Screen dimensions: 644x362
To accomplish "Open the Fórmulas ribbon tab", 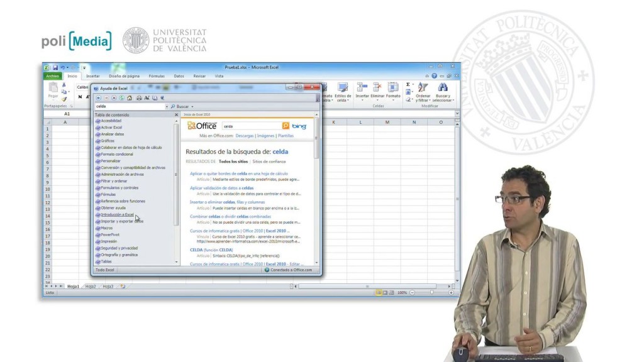I will 157,76.
